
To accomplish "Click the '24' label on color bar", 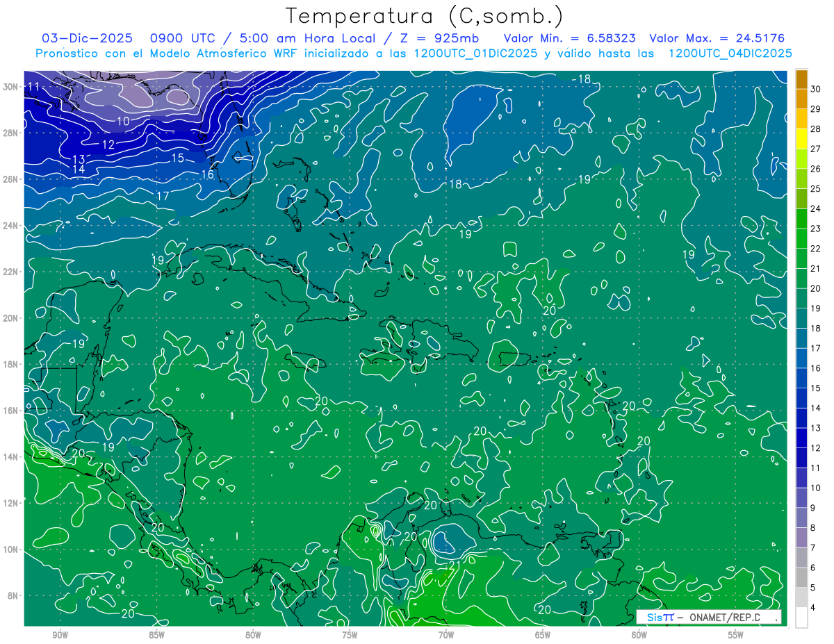I will pos(816,208).
